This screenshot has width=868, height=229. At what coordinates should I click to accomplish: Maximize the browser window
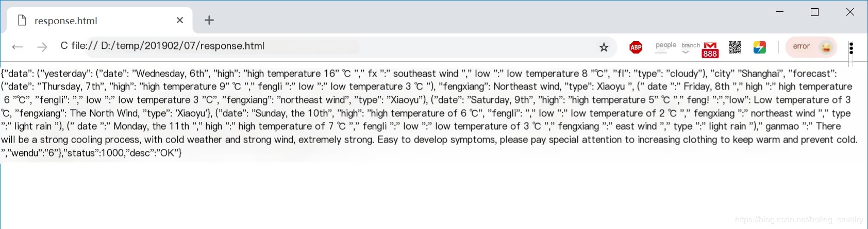point(815,12)
